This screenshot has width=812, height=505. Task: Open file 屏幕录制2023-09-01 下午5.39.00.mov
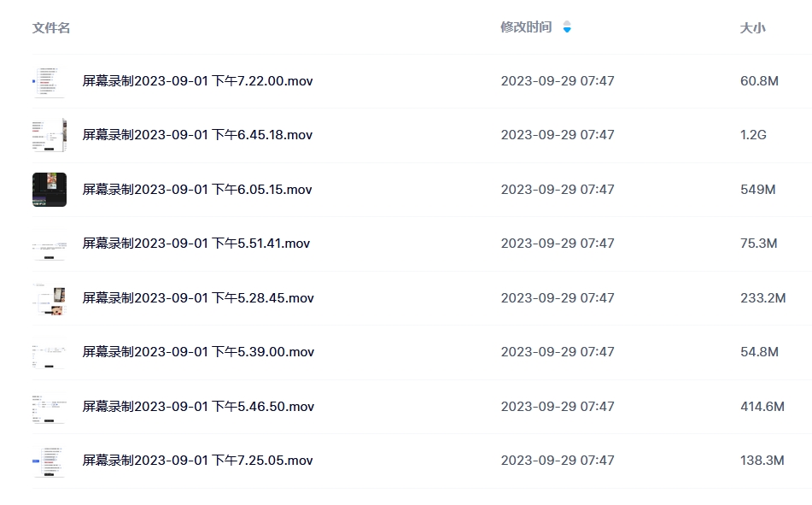(x=198, y=352)
